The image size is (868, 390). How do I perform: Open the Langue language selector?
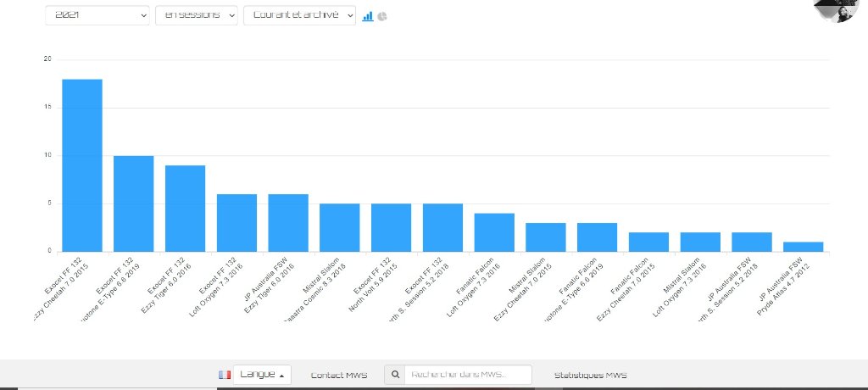[262, 375]
